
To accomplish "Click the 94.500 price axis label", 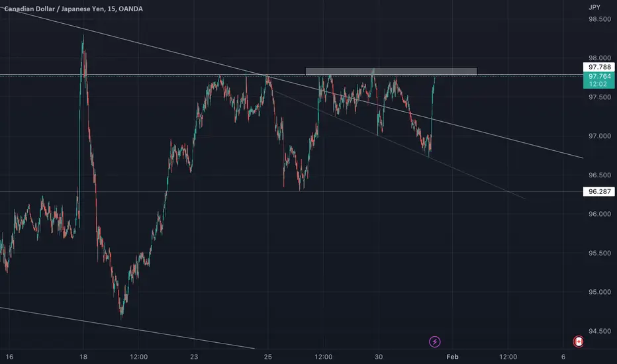I will coord(599,331).
